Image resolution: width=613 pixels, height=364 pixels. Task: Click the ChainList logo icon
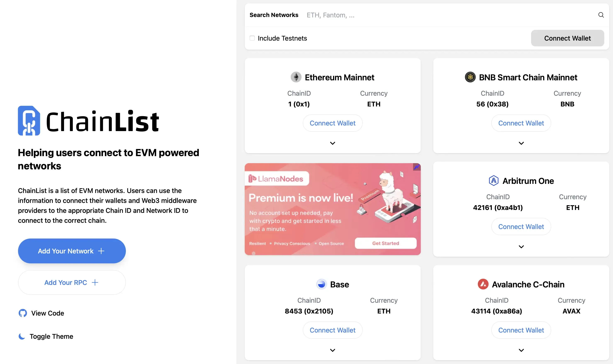(29, 121)
